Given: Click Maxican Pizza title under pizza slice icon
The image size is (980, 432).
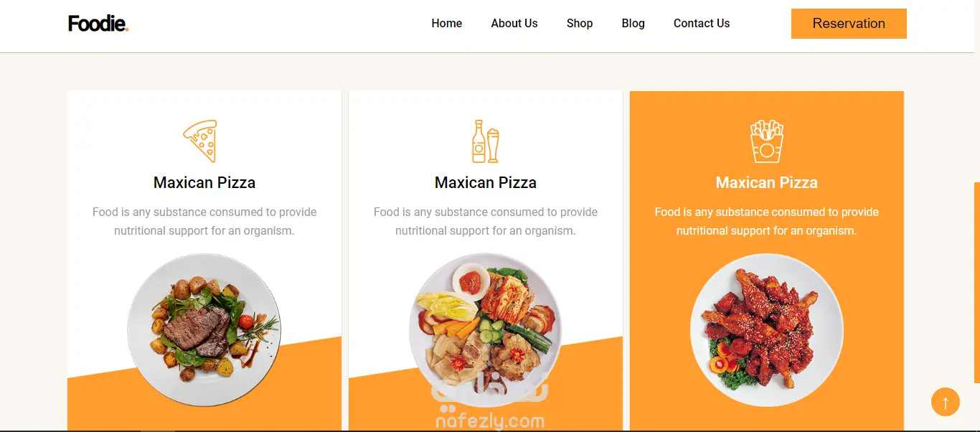Looking at the screenshot, I should pyautogui.click(x=204, y=183).
